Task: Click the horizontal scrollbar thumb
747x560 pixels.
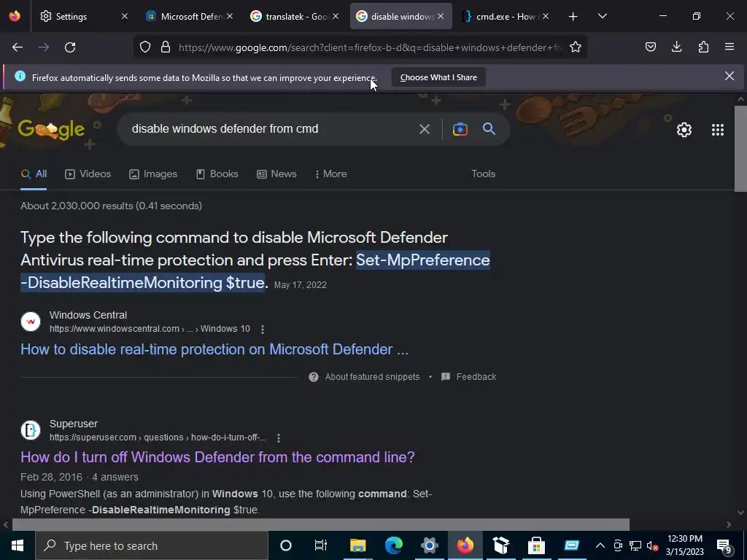Action: [321, 524]
